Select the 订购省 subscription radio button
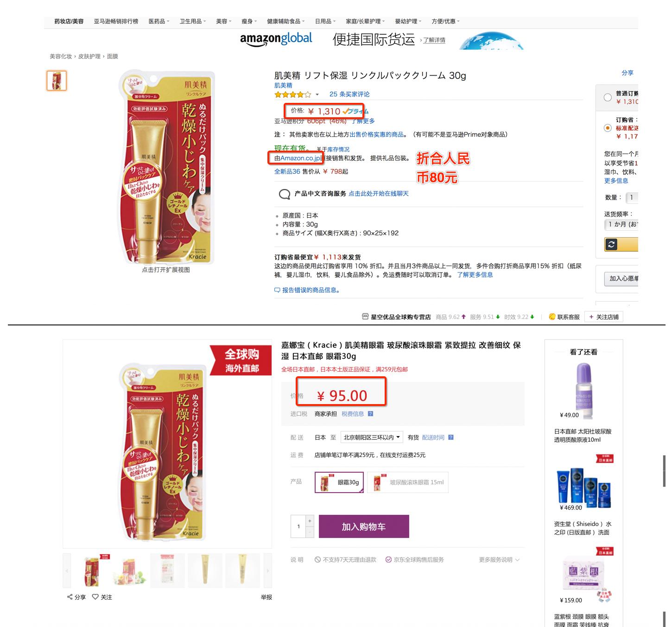This screenshot has height=627, width=672. 608,128
